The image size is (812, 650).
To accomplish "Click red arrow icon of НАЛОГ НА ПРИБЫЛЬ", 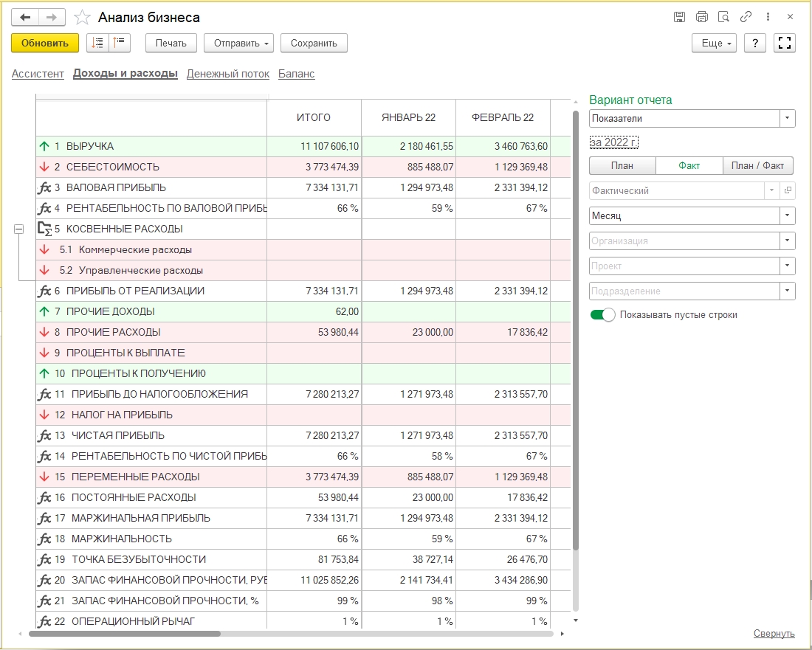I will pyautogui.click(x=44, y=415).
